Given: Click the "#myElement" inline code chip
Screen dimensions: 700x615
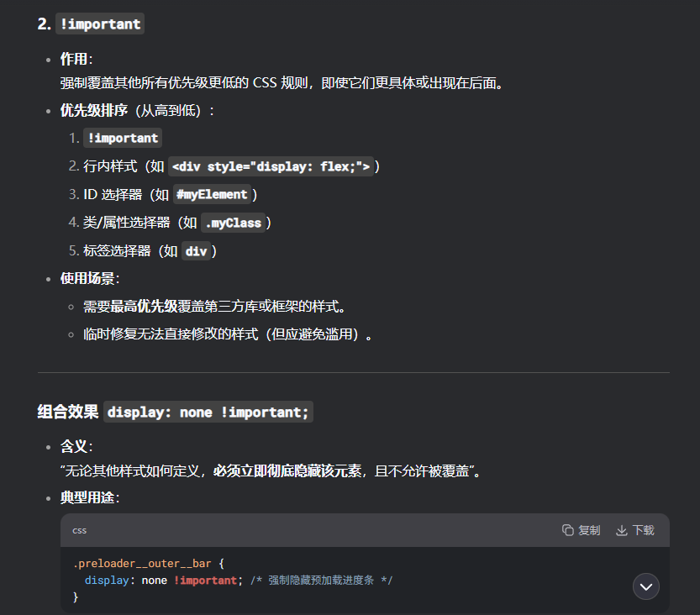Looking at the screenshot, I should pos(211,194).
